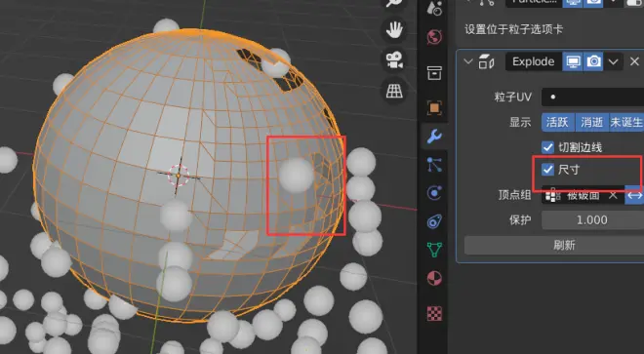This screenshot has height=354, width=644.
Task: Toggle camera view with camera icon
Action: 394,60
